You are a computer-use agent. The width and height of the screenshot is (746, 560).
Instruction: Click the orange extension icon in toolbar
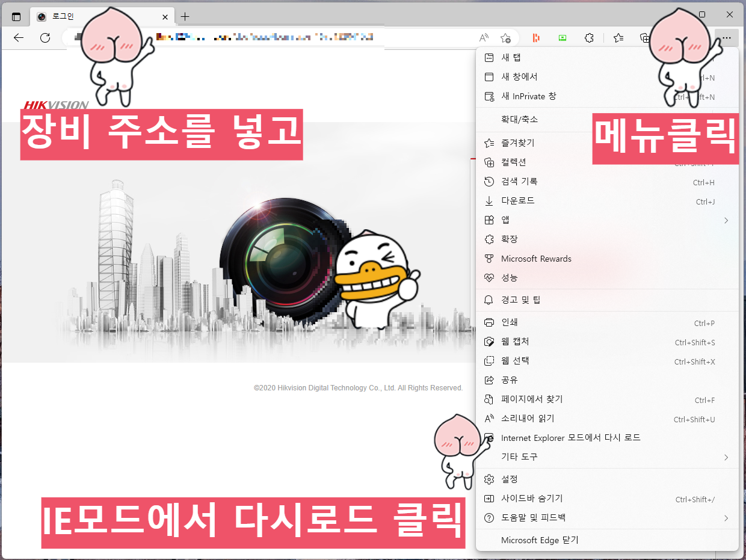[535, 38]
